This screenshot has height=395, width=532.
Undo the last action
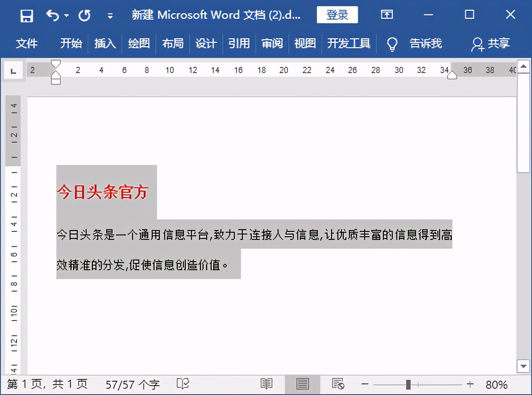53,15
